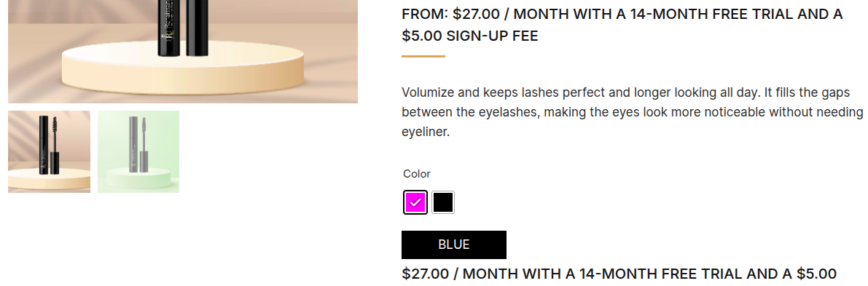Open the black mascara thumbnail on beige background

(50, 151)
